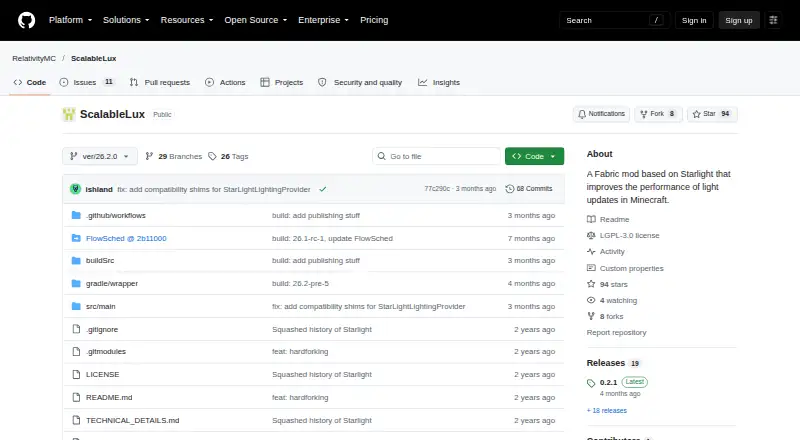Open the ver/26.2.0 branch selector
This screenshot has width=800, height=440.
point(100,156)
